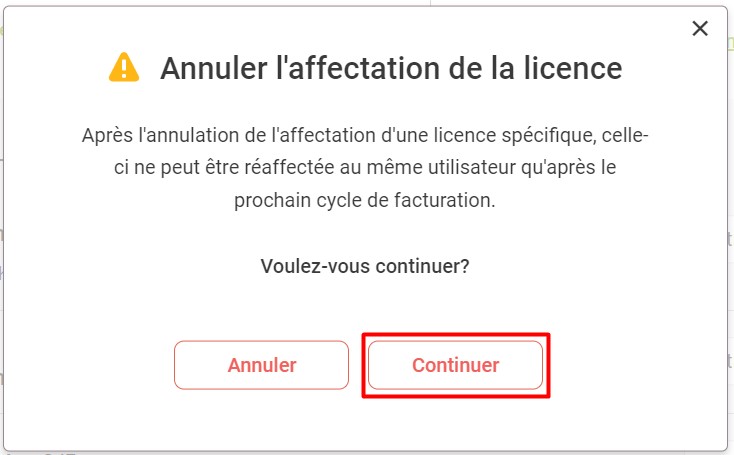Click the word "Annuler" in the heading
This screenshot has width=734, height=455.
pyautogui.click(x=205, y=68)
